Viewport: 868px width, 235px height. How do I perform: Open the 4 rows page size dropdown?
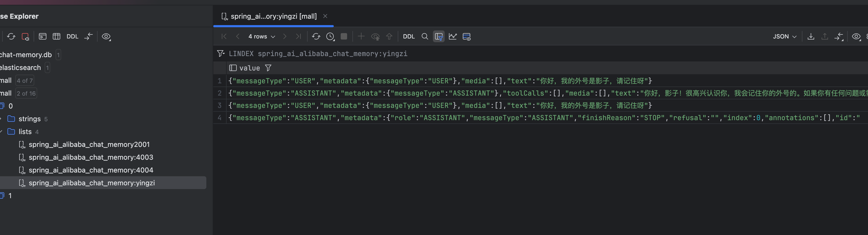pyautogui.click(x=262, y=37)
